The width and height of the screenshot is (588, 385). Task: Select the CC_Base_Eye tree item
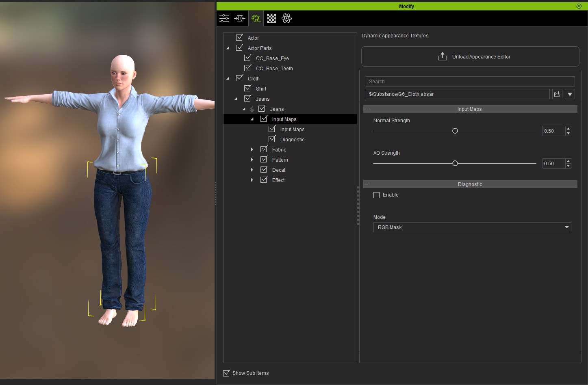(272, 58)
